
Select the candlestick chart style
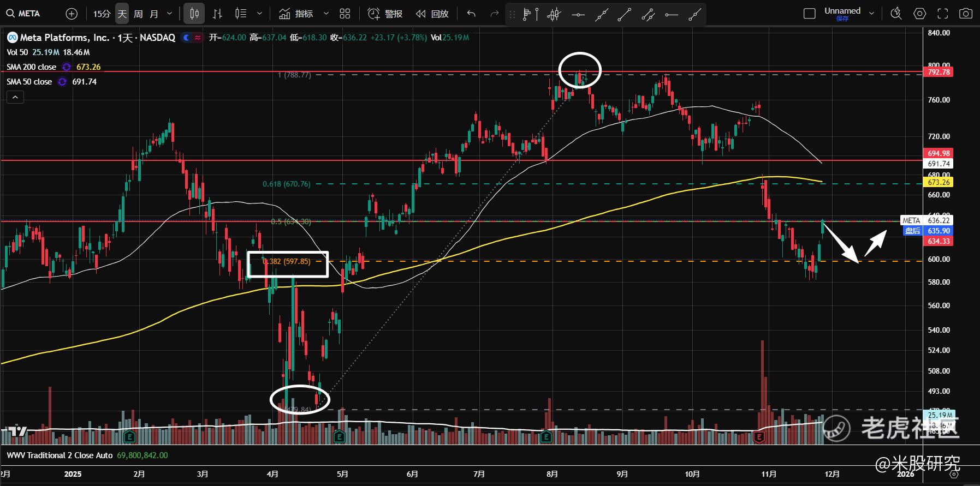pyautogui.click(x=194, y=14)
